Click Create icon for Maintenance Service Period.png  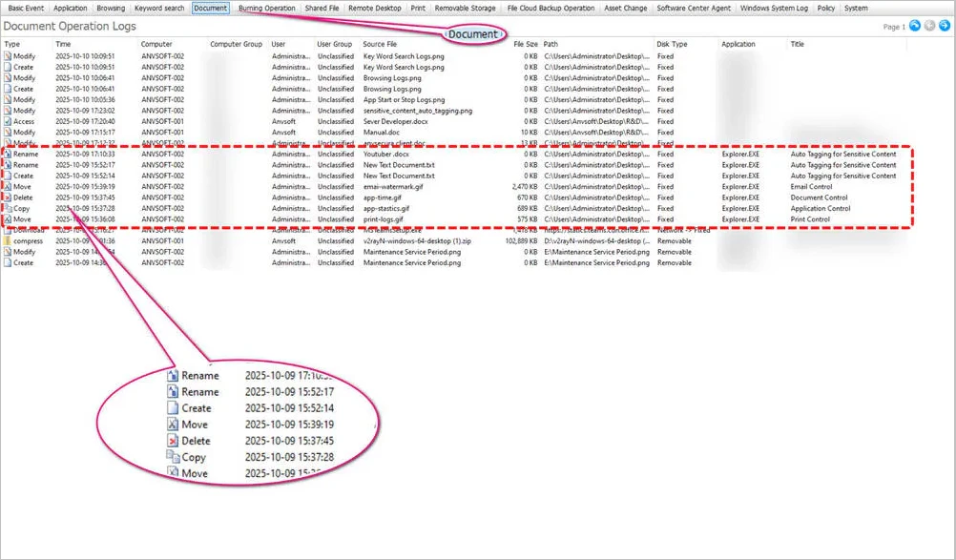8,263
